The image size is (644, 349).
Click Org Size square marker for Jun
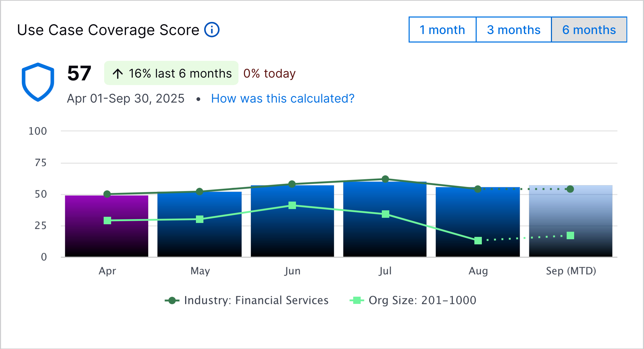click(x=292, y=205)
